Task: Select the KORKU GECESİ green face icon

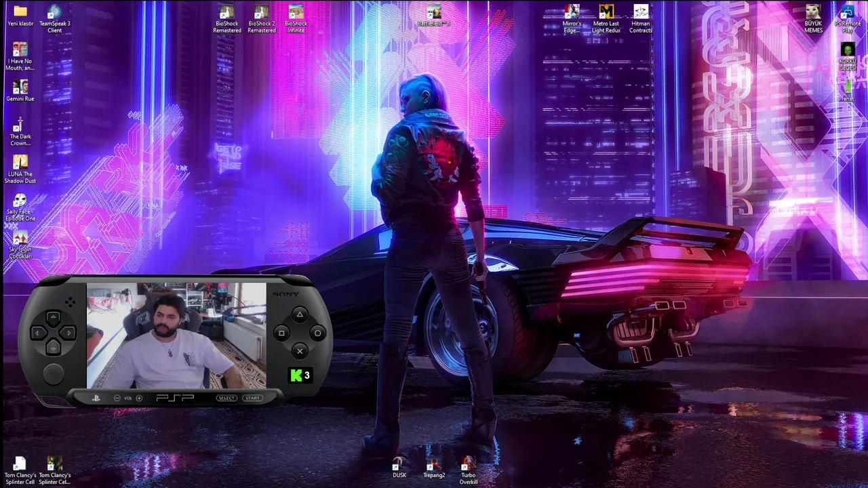Action: pos(848,49)
